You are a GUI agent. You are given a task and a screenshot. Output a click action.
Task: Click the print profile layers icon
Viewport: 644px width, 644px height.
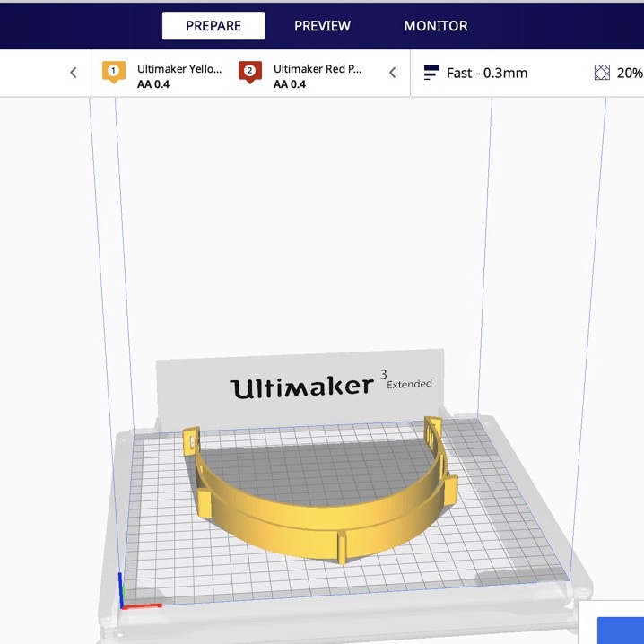[x=431, y=73]
